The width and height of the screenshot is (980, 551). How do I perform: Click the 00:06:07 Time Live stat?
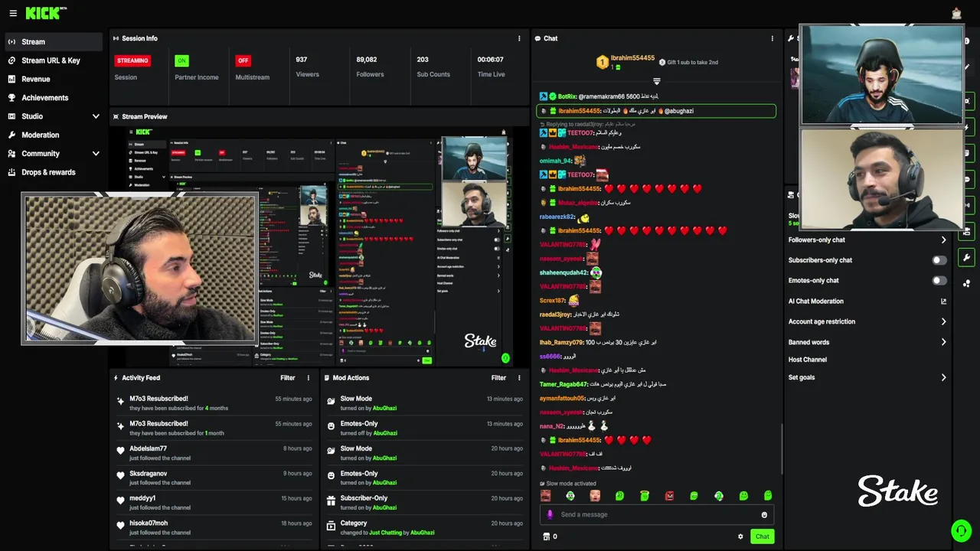point(491,67)
